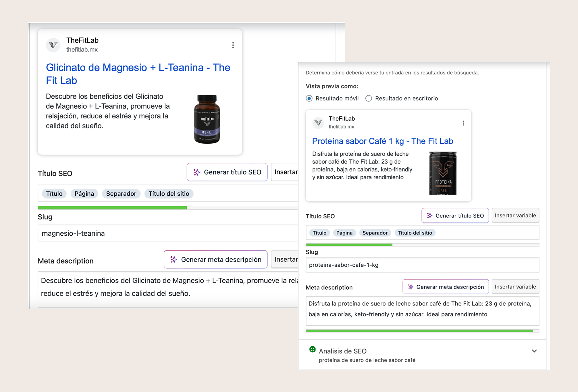
Task: Open the kebab menu on the Proteína preview card
Action: pyautogui.click(x=463, y=123)
